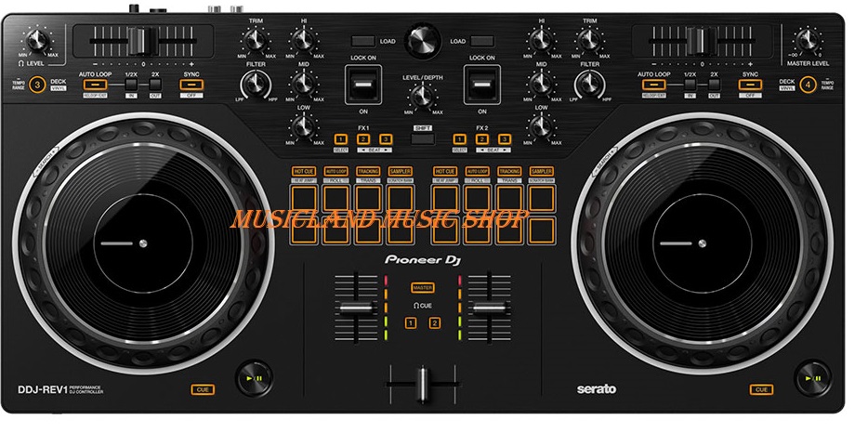Screen dimensions: 868x446
Task: Select FX2 effect button 3
Action: coord(505,139)
